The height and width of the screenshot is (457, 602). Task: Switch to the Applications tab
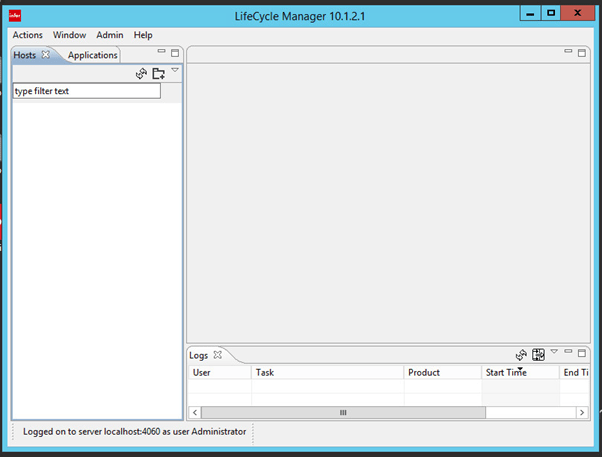tap(92, 55)
